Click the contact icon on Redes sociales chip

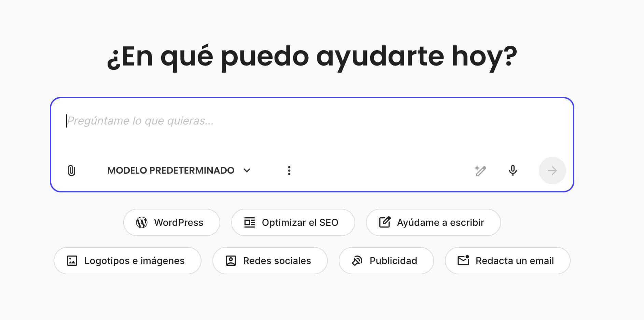tap(230, 261)
